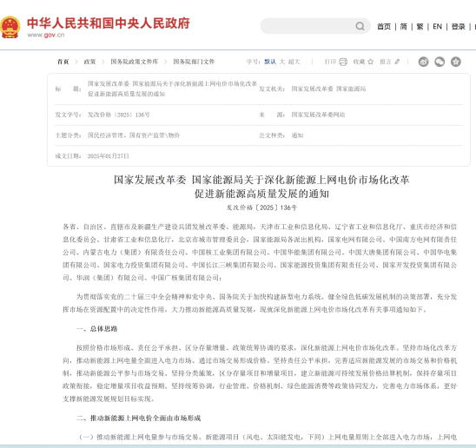Click 首页 in the top header
The height and width of the screenshot is (448, 476).
[384, 27]
